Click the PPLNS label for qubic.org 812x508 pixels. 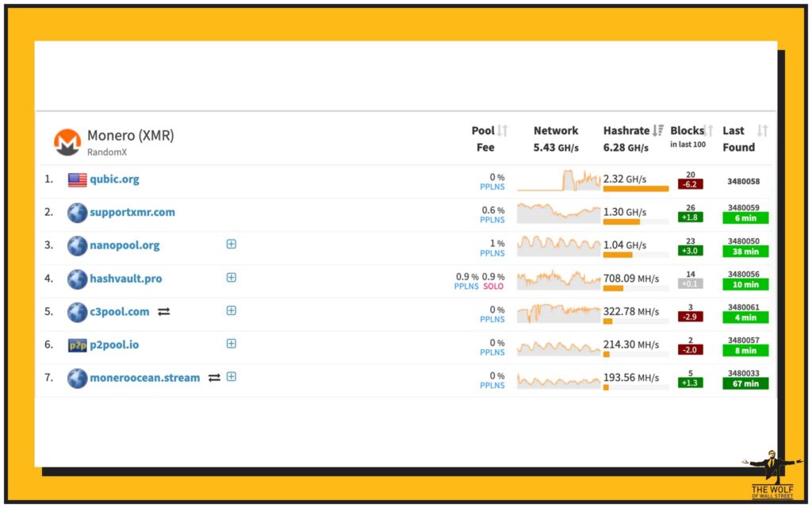[492, 187]
